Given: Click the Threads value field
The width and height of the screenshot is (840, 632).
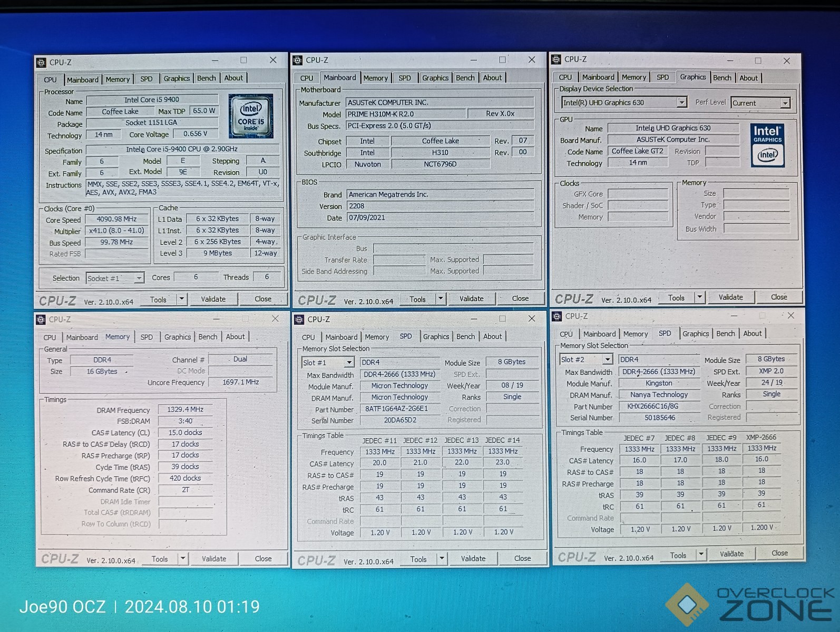Looking at the screenshot, I should pos(267,277).
